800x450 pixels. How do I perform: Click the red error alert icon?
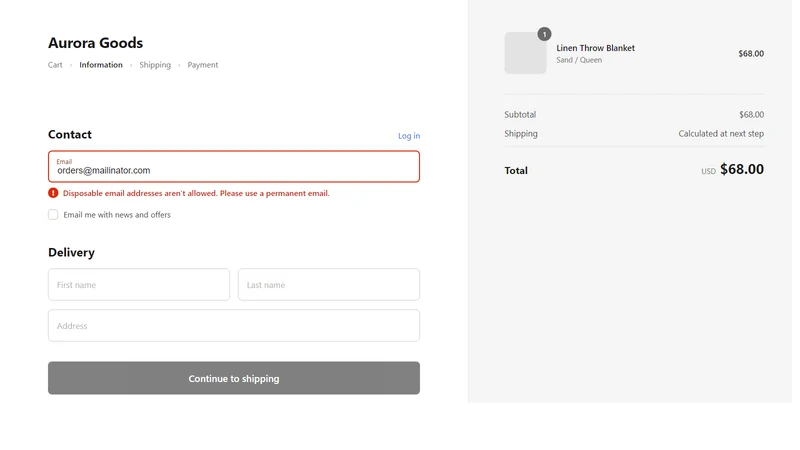click(x=53, y=193)
